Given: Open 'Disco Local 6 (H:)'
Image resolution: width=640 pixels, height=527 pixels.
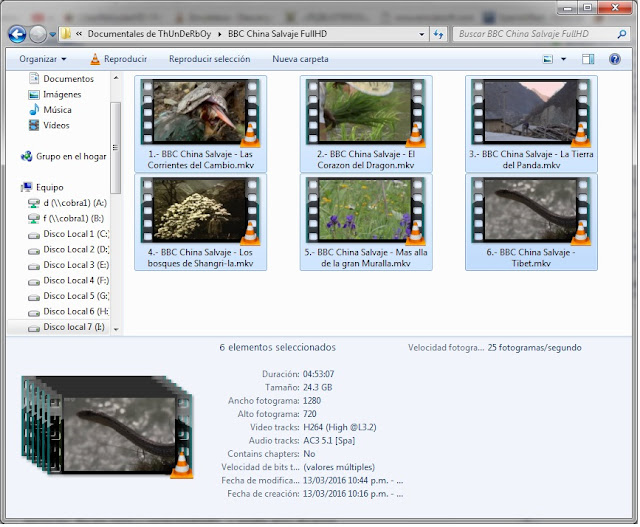Looking at the screenshot, I should (x=76, y=311).
